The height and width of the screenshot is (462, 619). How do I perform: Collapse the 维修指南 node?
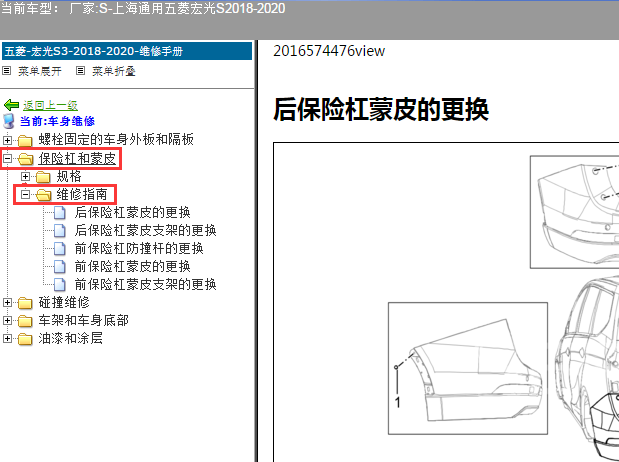point(25,194)
